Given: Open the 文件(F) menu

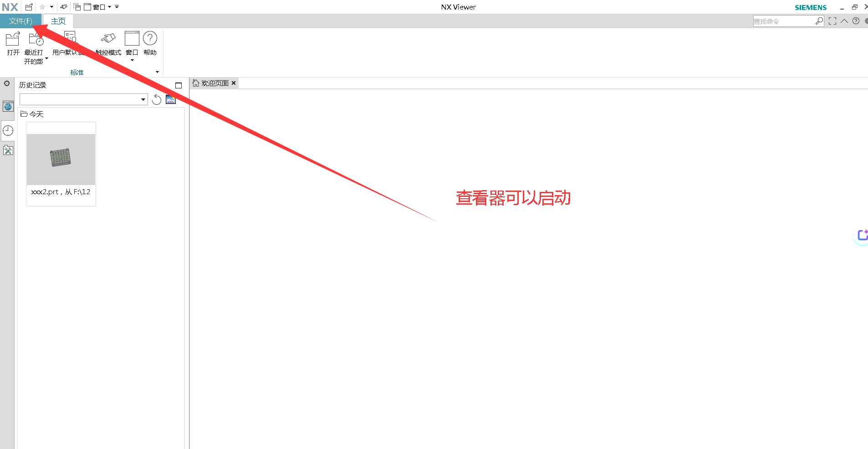Looking at the screenshot, I should [x=20, y=21].
